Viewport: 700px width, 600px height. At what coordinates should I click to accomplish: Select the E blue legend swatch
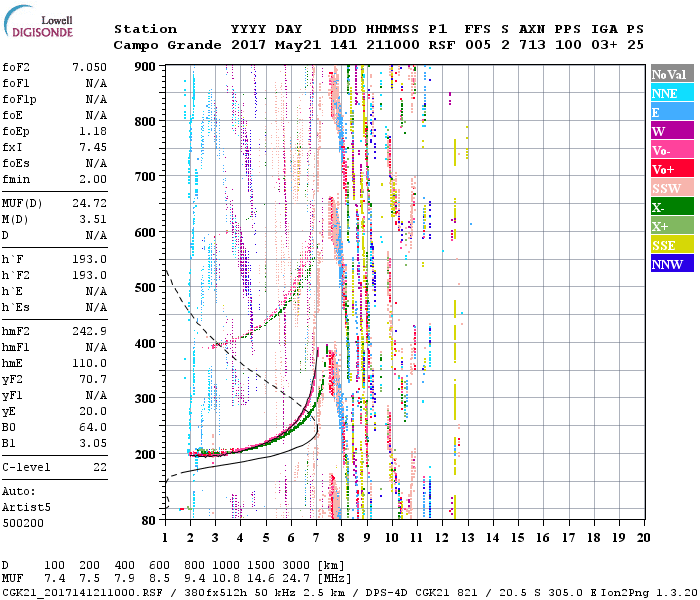coord(672,112)
